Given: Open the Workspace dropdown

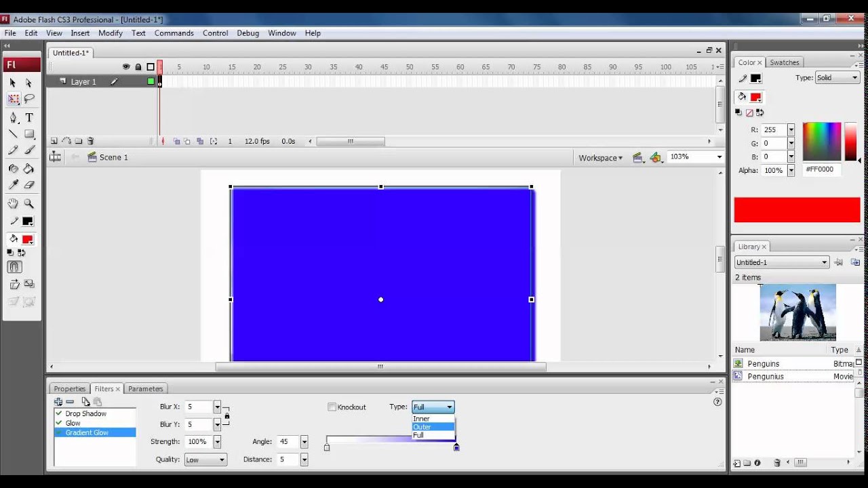Looking at the screenshot, I should (600, 158).
